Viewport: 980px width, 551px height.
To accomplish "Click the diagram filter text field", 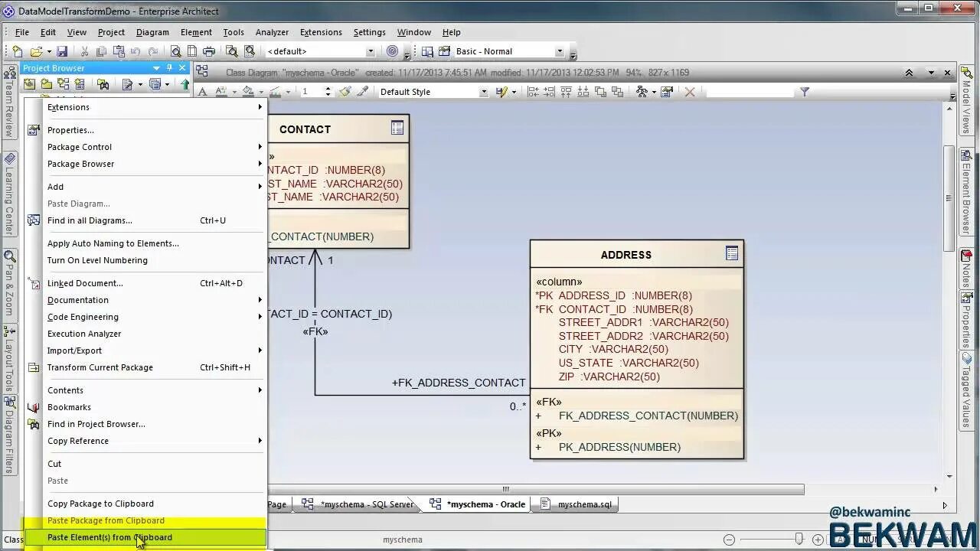I will pyautogui.click(x=750, y=92).
